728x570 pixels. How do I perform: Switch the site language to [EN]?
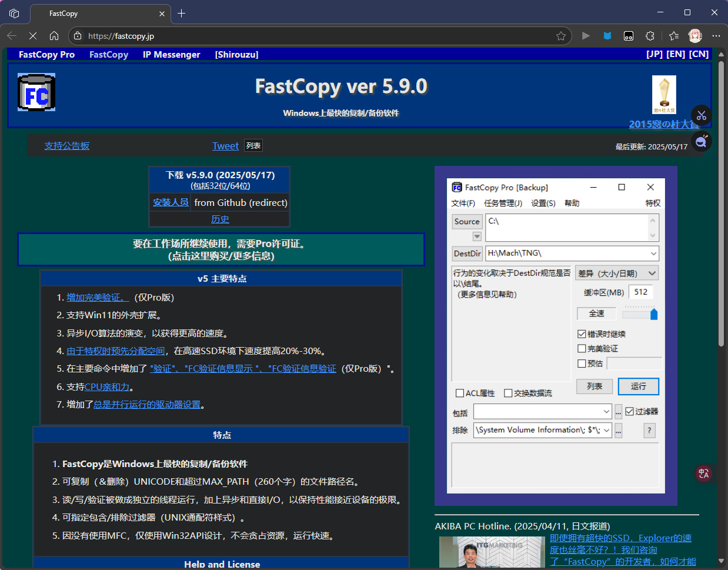click(676, 54)
